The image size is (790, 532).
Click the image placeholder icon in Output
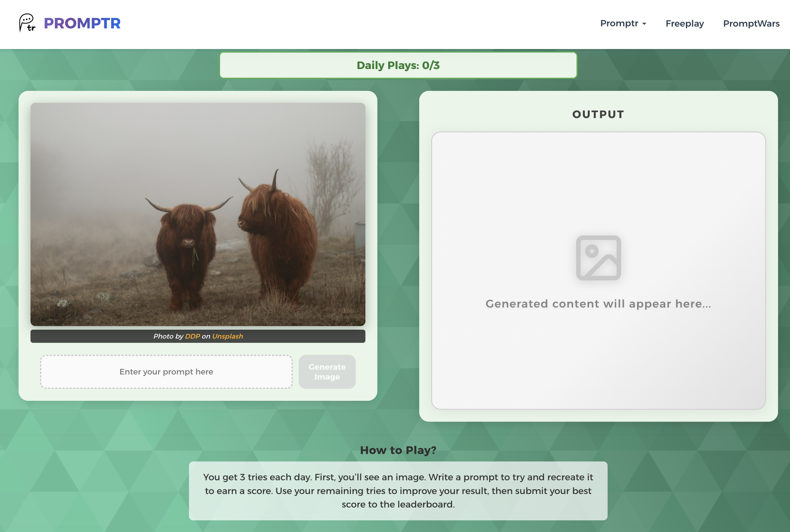tap(598, 258)
